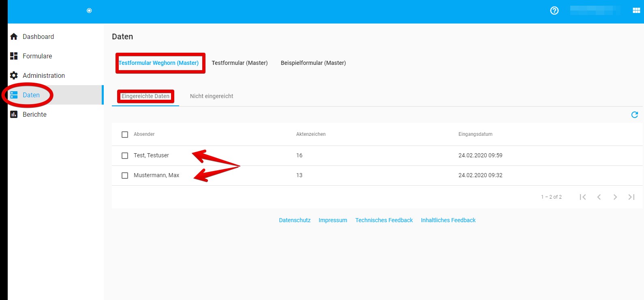Screen dimensions: 644x300
Task: Click Aktenzeichen value 16
Action: click(x=300, y=155)
